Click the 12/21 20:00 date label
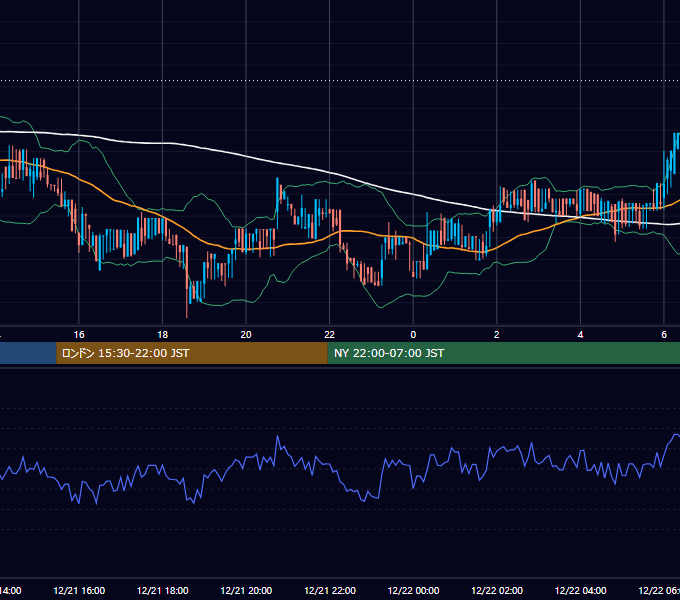Viewport: 680px width, 600px height. tap(246, 590)
